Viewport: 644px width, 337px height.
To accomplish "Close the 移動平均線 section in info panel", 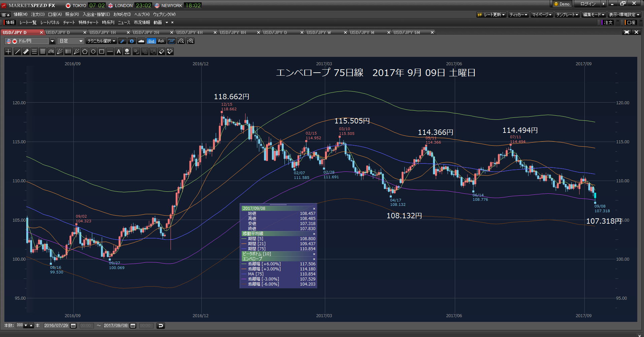I will (x=314, y=234).
